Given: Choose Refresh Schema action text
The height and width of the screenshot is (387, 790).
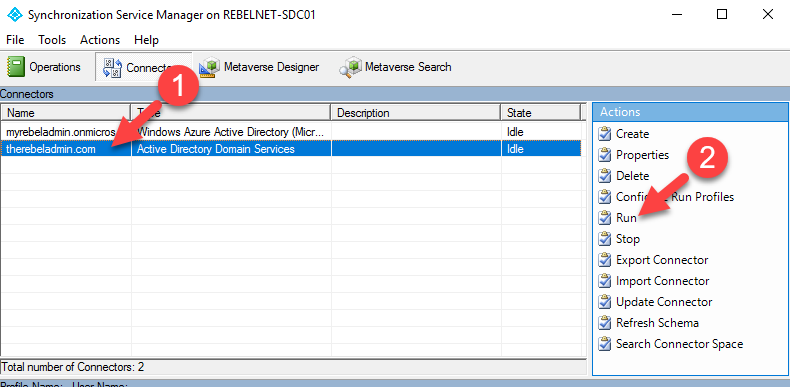Looking at the screenshot, I should [x=657, y=323].
